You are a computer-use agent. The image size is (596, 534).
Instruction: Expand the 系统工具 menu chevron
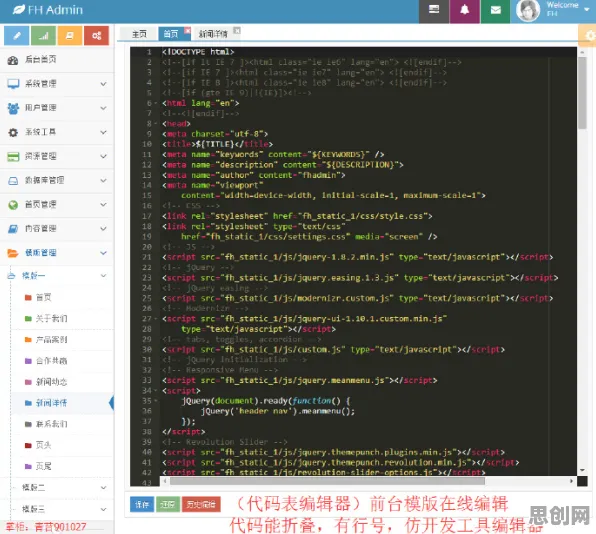pyautogui.click(x=103, y=132)
